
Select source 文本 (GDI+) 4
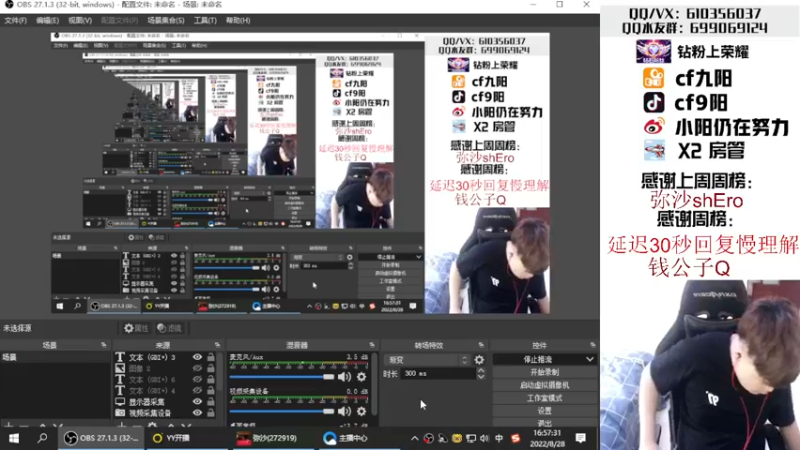(152, 391)
